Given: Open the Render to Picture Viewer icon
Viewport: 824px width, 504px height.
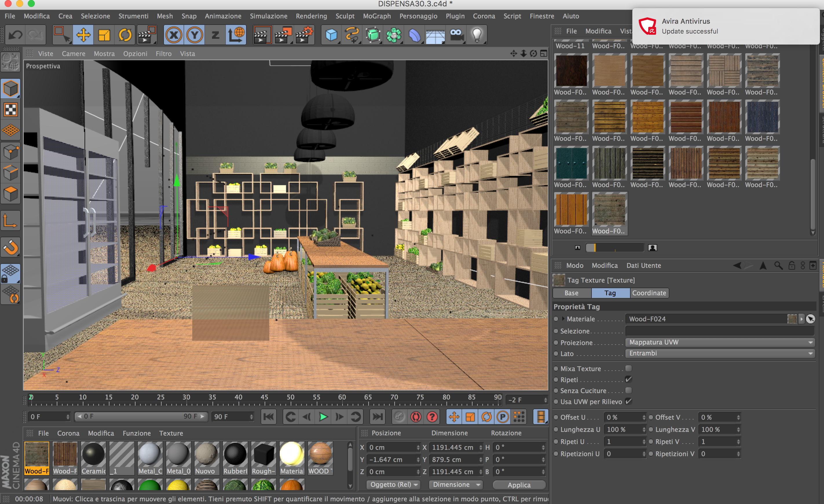Looking at the screenshot, I should 283,35.
